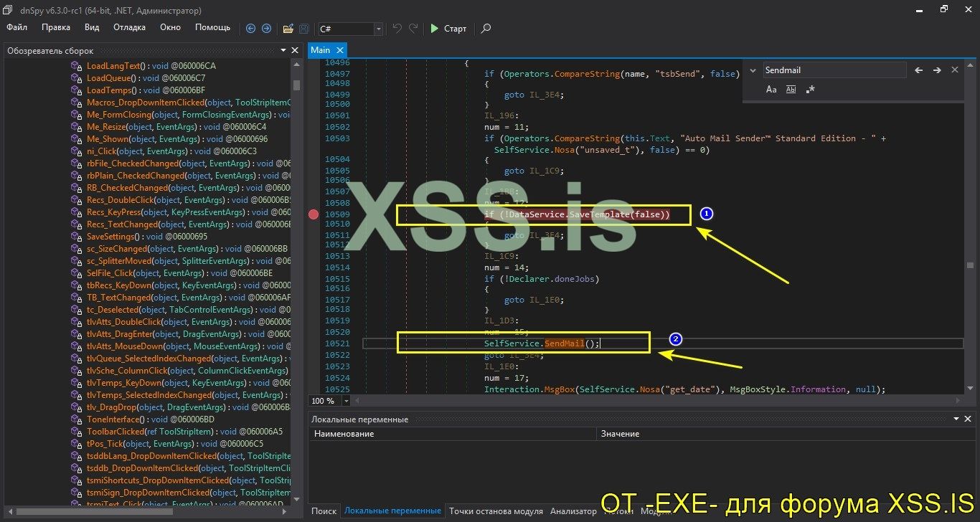Navigate forward with the blue forward arrow

(266, 29)
